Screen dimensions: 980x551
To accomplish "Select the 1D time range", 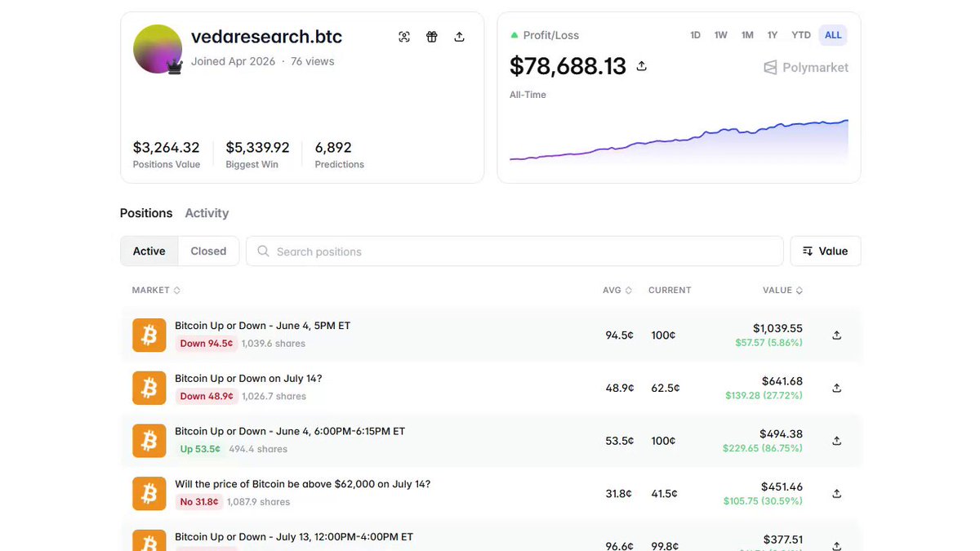I will 695,35.
